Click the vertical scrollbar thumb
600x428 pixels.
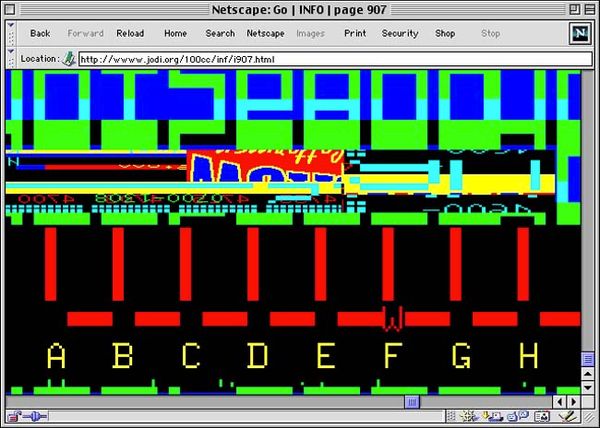click(588, 359)
